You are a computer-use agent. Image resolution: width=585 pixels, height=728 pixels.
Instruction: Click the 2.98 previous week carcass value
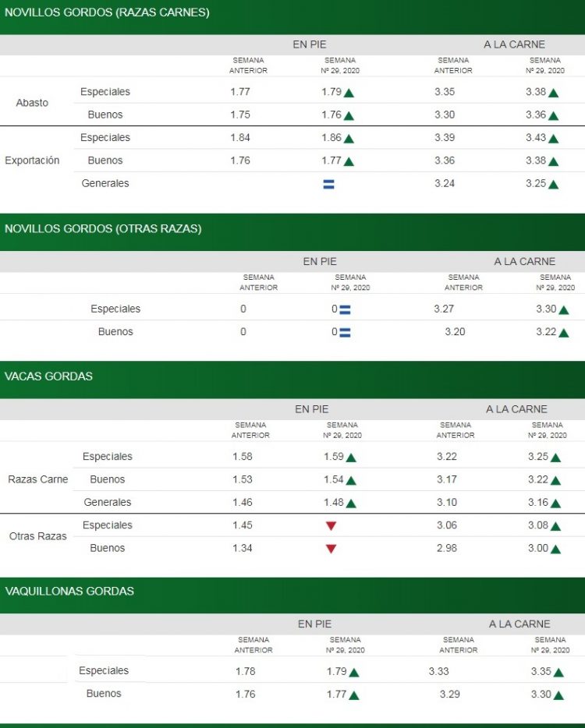point(447,548)
